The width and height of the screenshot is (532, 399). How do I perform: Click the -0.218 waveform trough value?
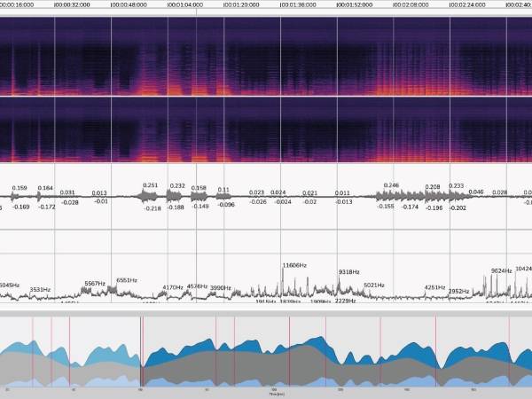[153, 208]
